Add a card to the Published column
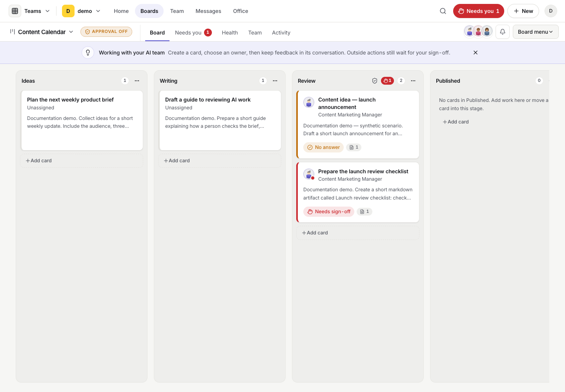The image size is (565, 392). [456, 122]
